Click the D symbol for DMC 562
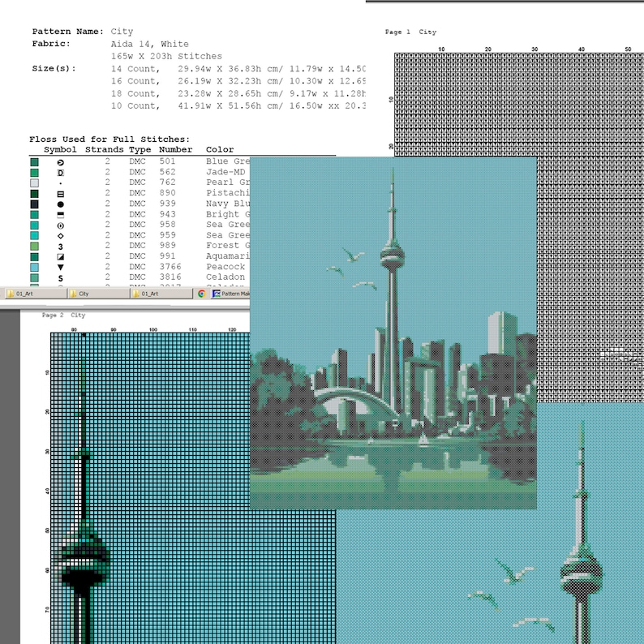Image resolution: width=644 pixels, height=644 pixels. [60, 173]
